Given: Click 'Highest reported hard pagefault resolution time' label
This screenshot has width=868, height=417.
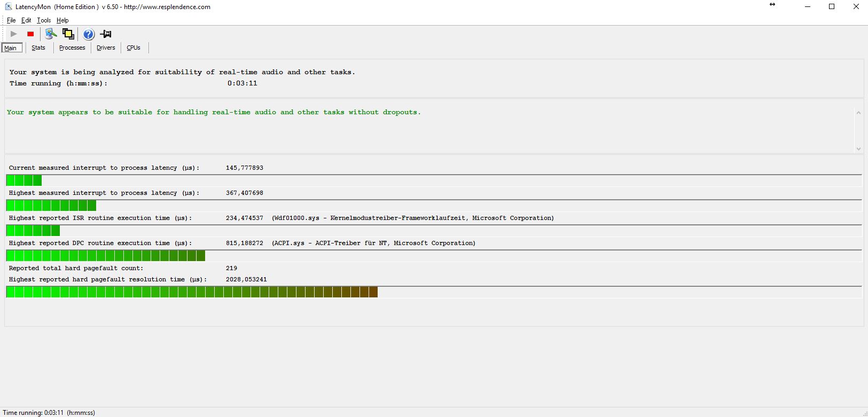Looking at the screenshot, I should coord(108,279).
